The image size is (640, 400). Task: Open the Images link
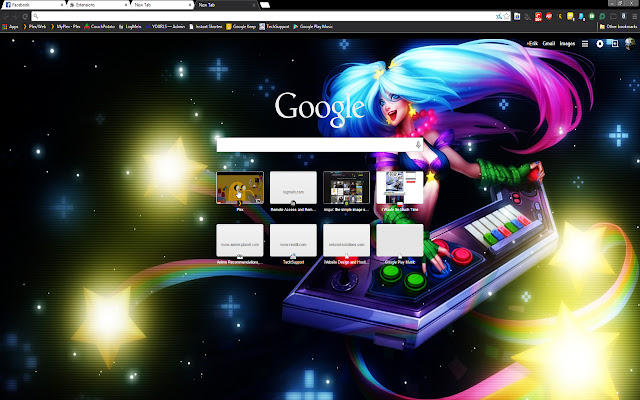567,44
